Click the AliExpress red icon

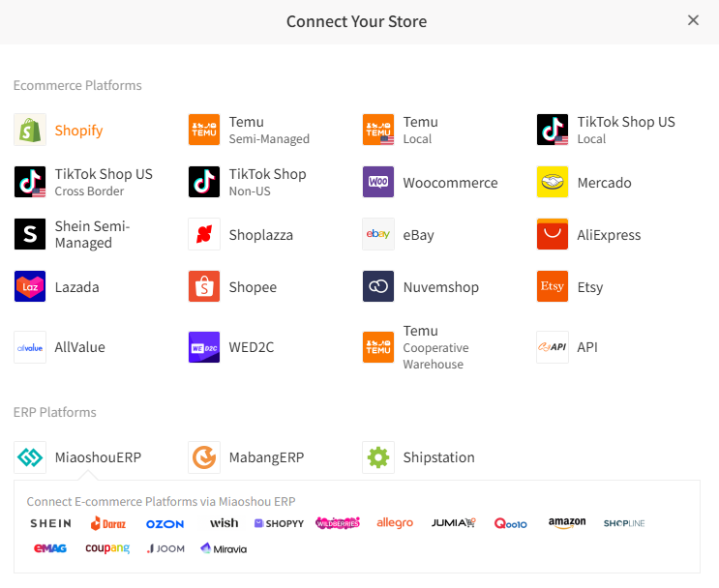[x=553, y=234]
